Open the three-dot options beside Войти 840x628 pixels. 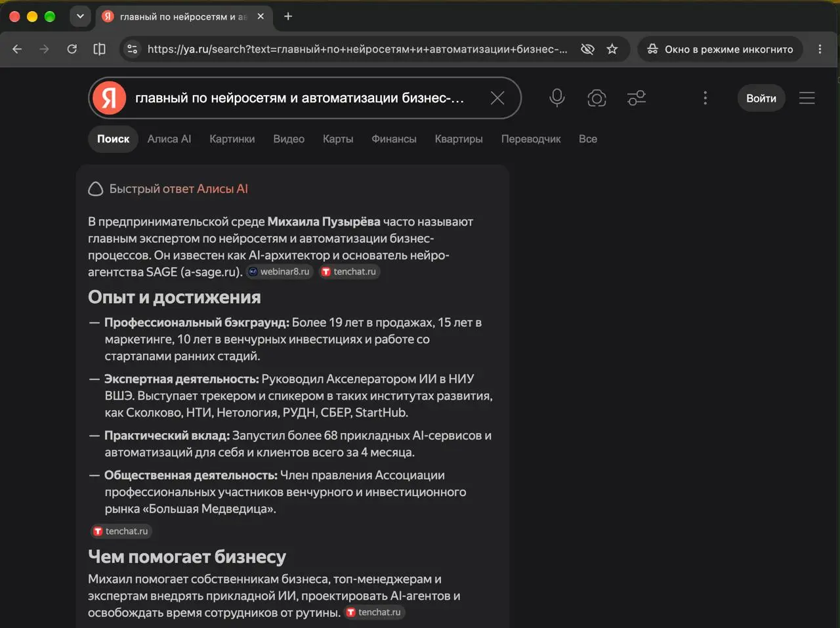tap(705, 98)
